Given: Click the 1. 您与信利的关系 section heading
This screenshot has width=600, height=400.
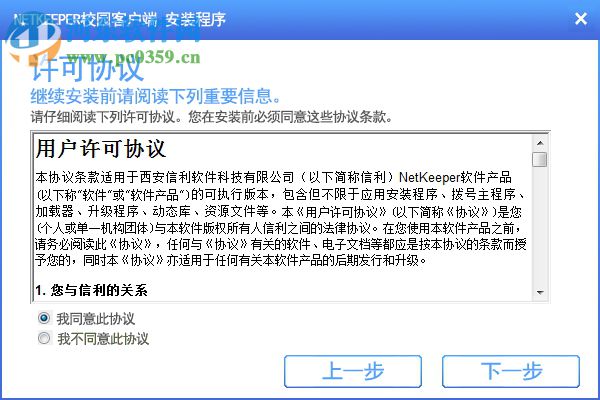Looking at the screenshot, I should [x=91, y=290].
